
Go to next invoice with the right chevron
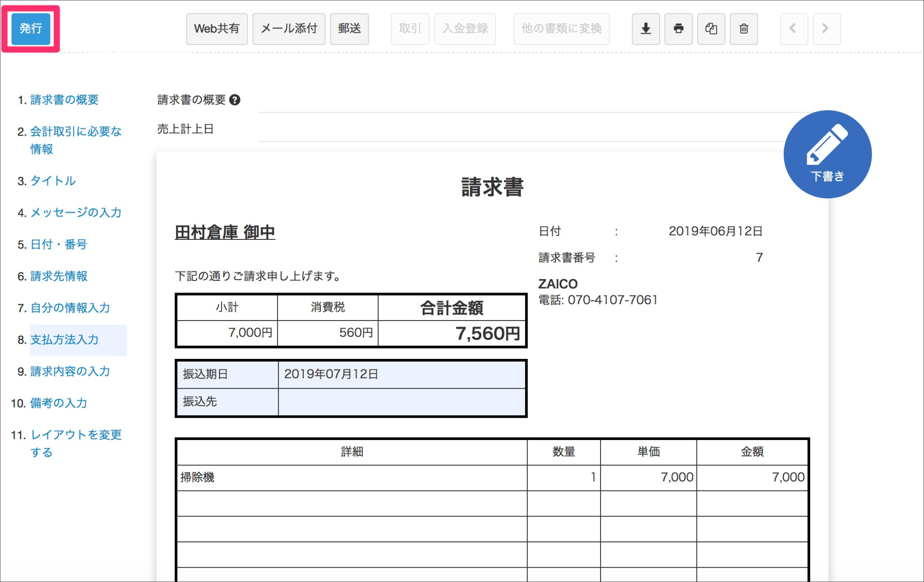click(827, 29)
